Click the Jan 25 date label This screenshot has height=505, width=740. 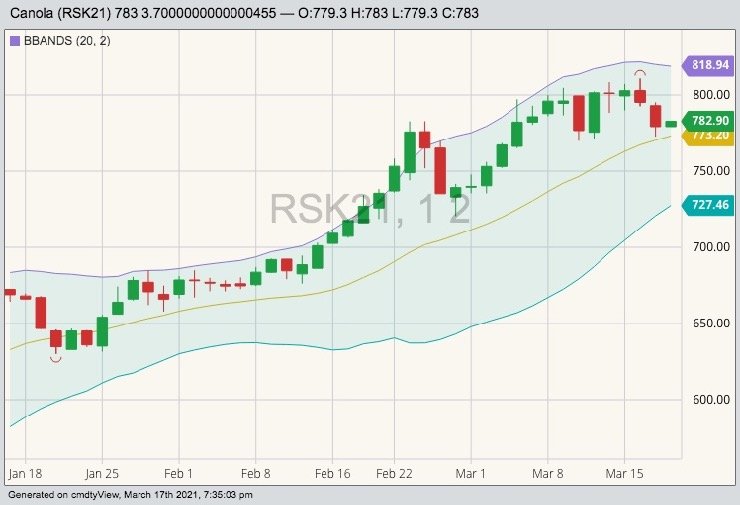[102, 473]
